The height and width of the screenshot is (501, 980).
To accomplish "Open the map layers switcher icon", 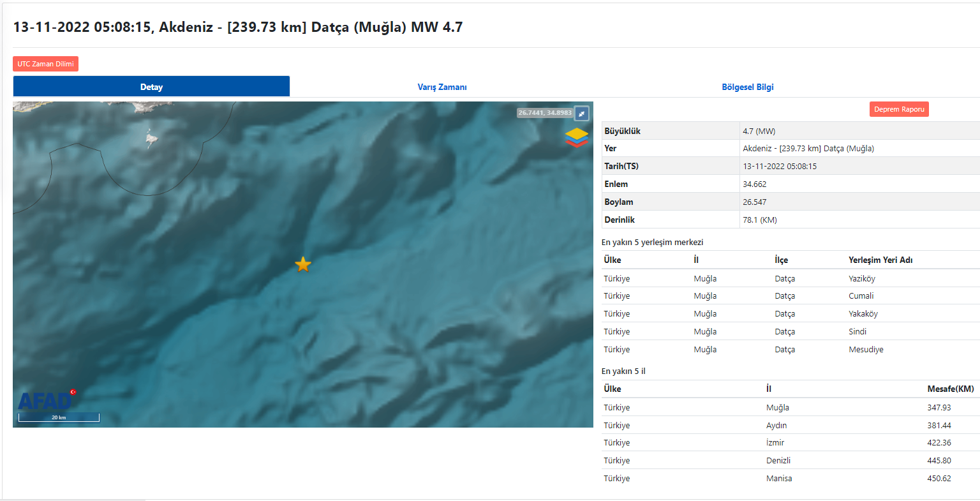I will click(576, 137).
